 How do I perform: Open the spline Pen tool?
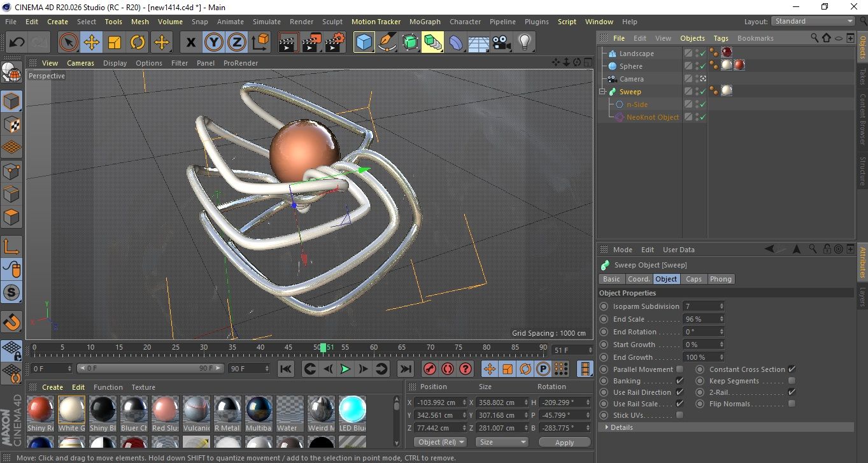point(387,43)
